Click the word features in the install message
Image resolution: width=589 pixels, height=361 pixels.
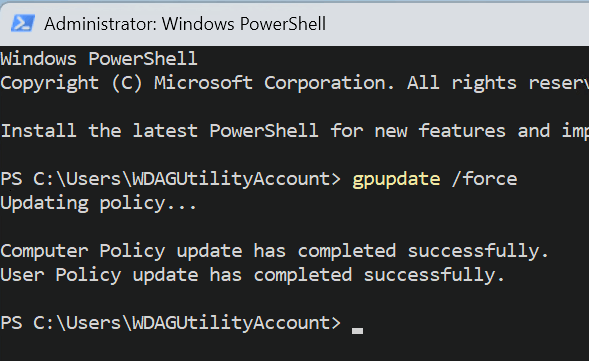pyautogui.click(x=462, y=131)
